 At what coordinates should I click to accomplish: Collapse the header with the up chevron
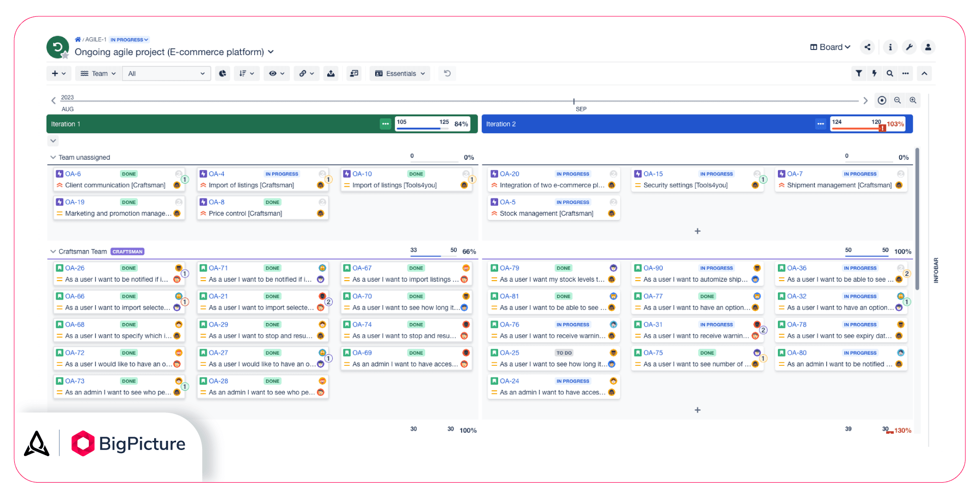tap(924, 73)
